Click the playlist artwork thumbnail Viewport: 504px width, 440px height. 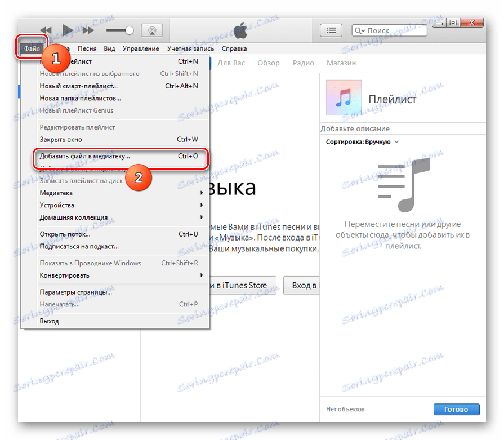point(344,98)
